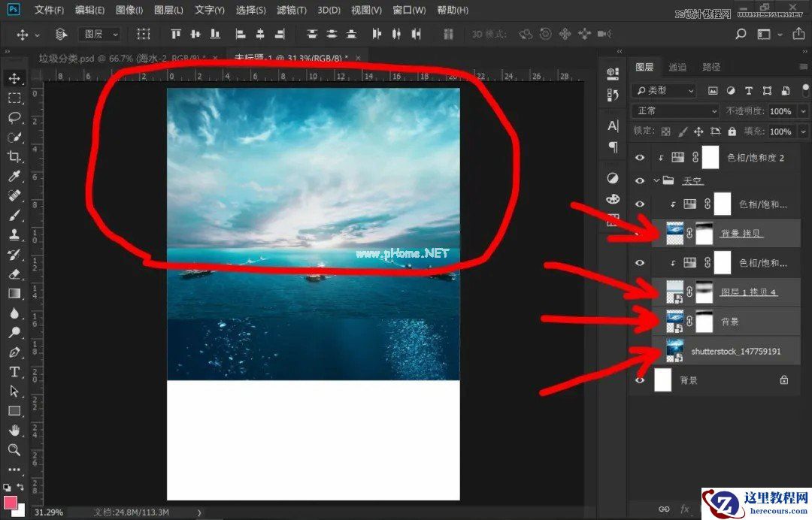Select the Crop tool

14,157
